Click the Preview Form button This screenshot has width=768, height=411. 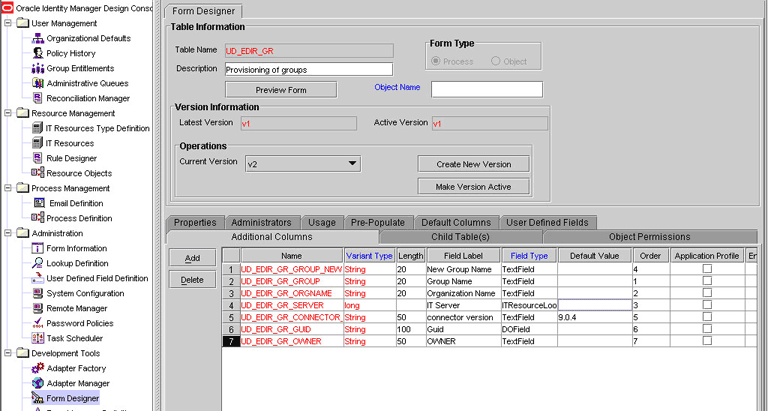(281, 90)
